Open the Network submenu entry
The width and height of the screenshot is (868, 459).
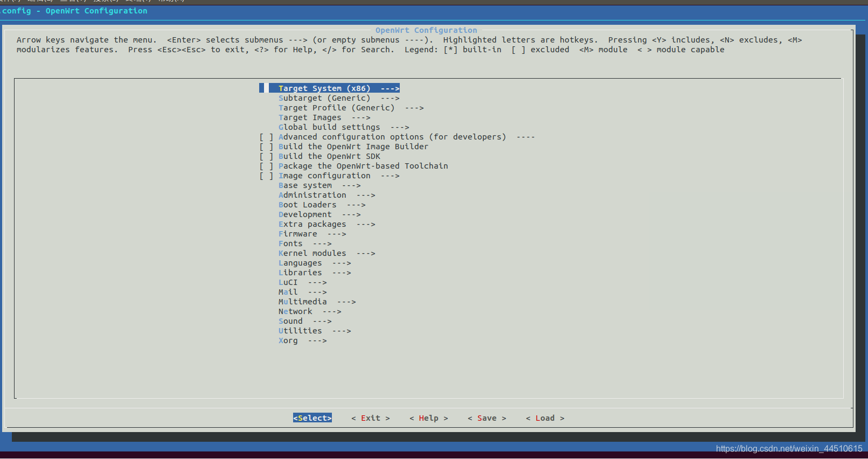310,311
